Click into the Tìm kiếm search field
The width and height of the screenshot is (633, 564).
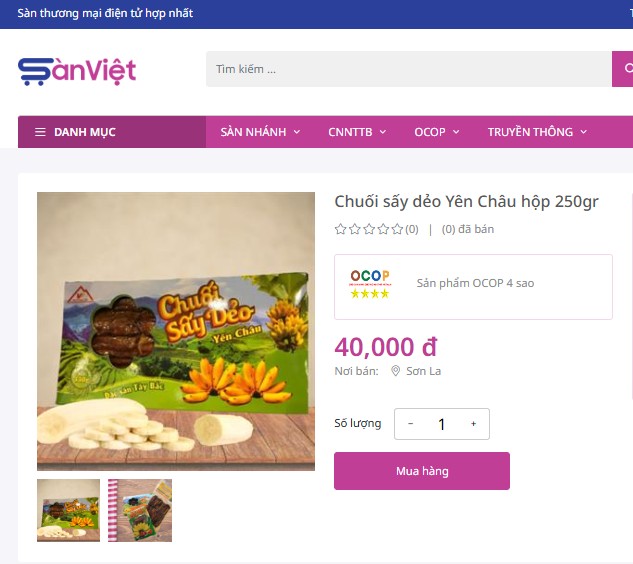(x=409, y=69)
